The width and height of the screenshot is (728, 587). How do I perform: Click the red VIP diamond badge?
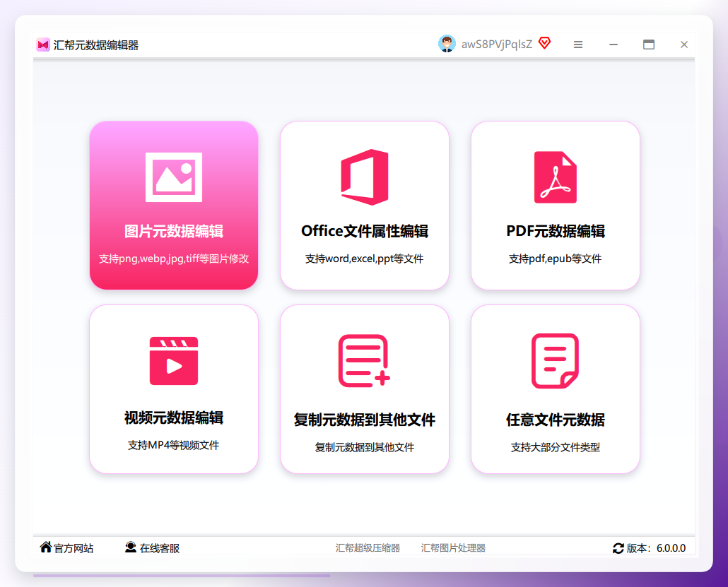pos(545,43)
